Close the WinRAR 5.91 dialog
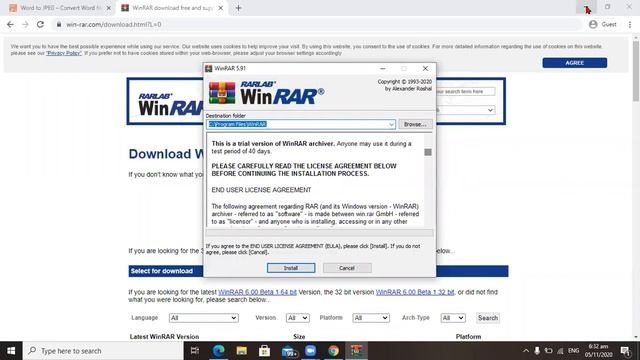Image resolution: width=640 pixels, height=360 pixels. pos(425,68)
